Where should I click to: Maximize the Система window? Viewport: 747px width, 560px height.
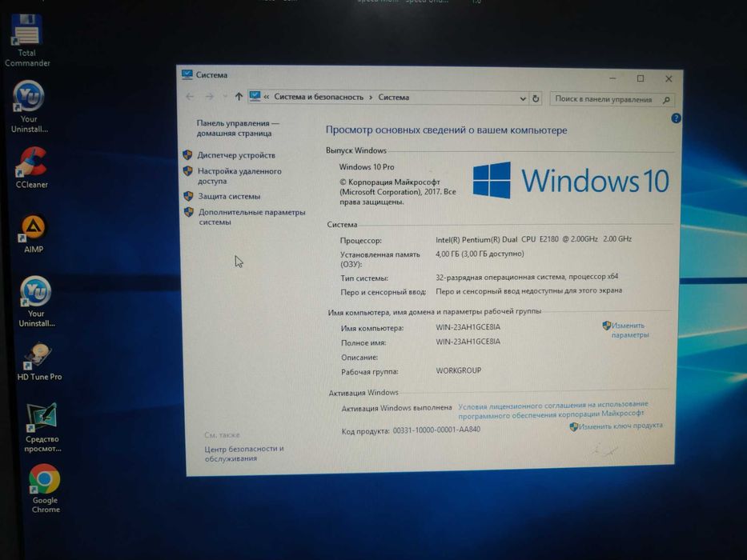(x=641, y=78)
